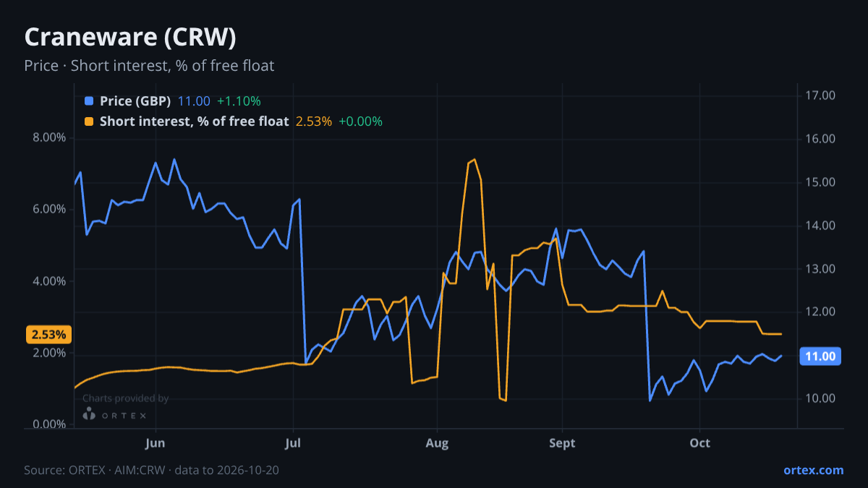The width and height of the screenshot is (868, 488).
Task: Click the 8.00% left axis label
Action: 49,137
